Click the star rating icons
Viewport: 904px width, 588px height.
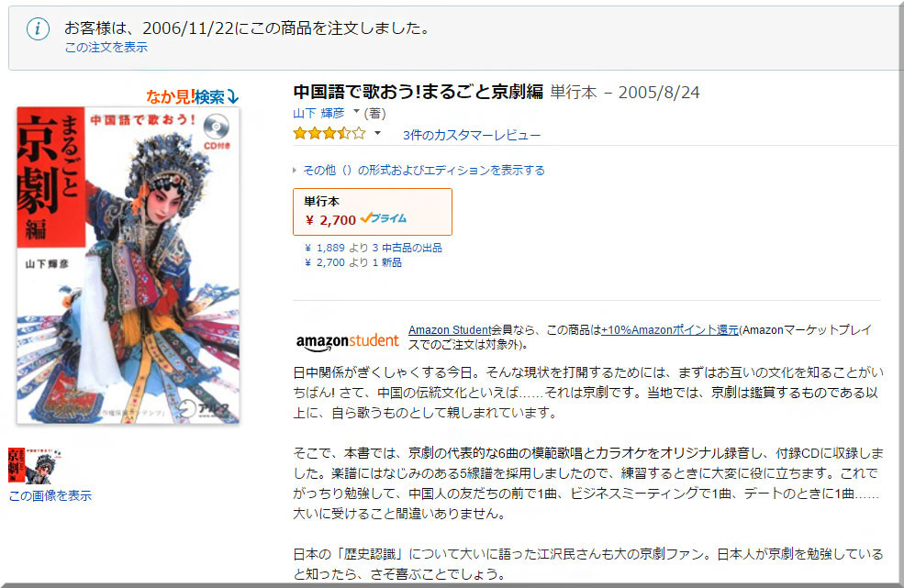tap(329, 134)
